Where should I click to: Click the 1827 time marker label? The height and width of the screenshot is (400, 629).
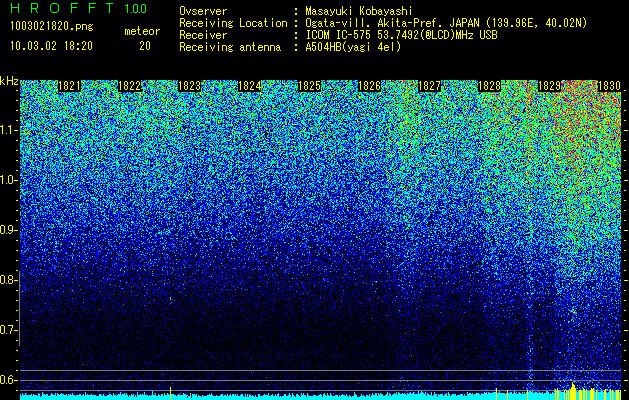[x=430, y=86]
